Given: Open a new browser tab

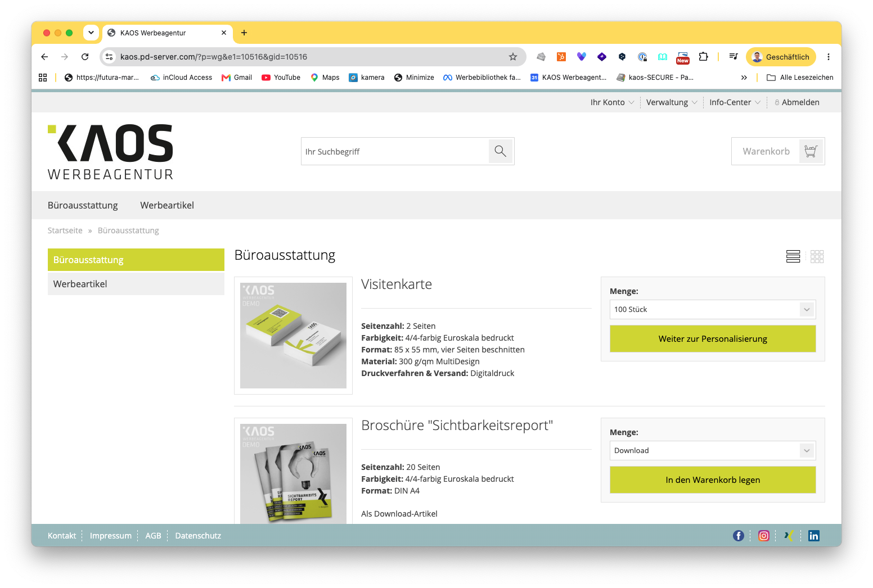Looking at the screenshot, I should [x=244, y=33].
